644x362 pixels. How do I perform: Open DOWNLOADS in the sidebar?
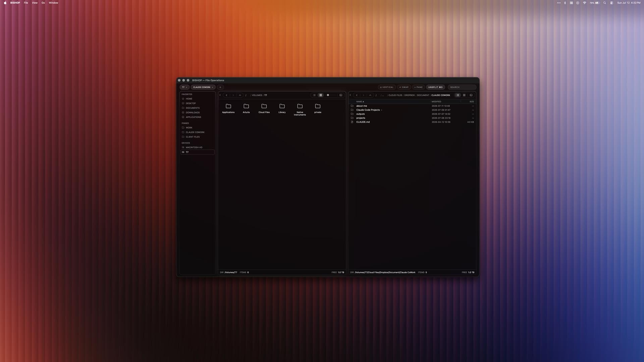[197, 113]
